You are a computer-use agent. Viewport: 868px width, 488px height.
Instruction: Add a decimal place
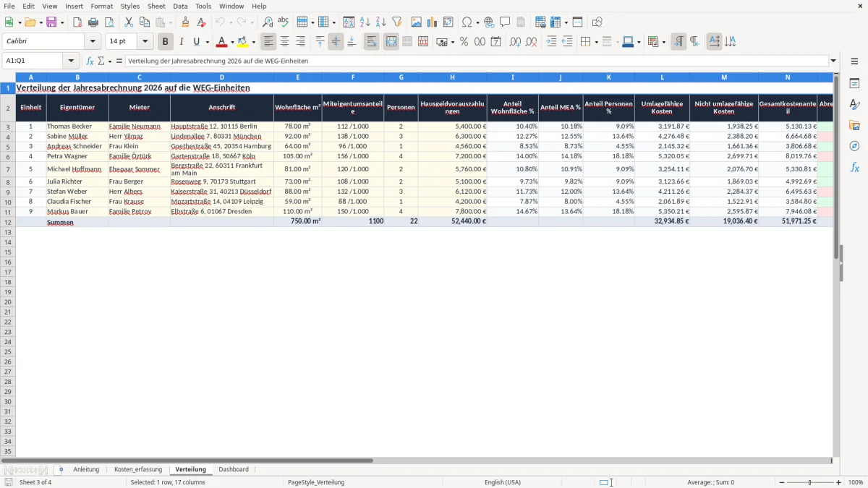[515, 42]
